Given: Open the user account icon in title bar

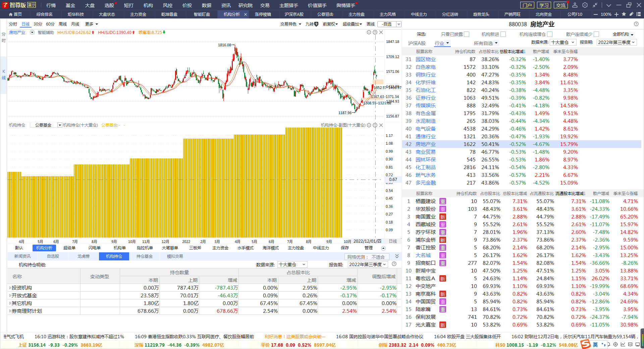Looking at the screenshot, I should click(575, 5).
